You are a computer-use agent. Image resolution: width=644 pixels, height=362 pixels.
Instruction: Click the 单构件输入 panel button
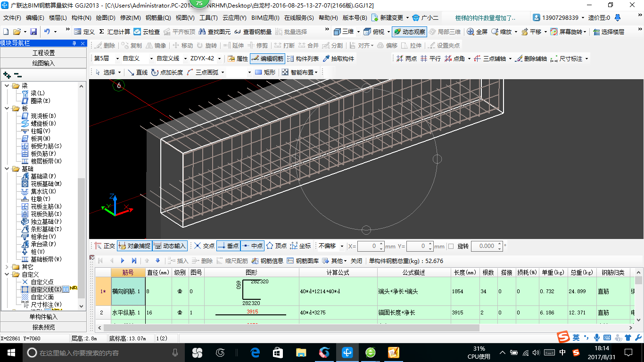[43, 317]
